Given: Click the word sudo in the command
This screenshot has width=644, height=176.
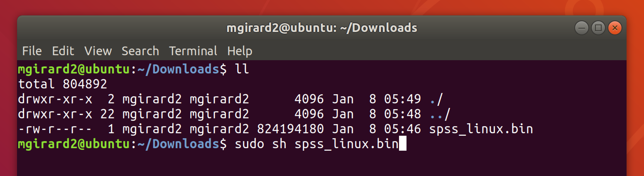Looking at the screenshot, I should (x=249, y=144).
